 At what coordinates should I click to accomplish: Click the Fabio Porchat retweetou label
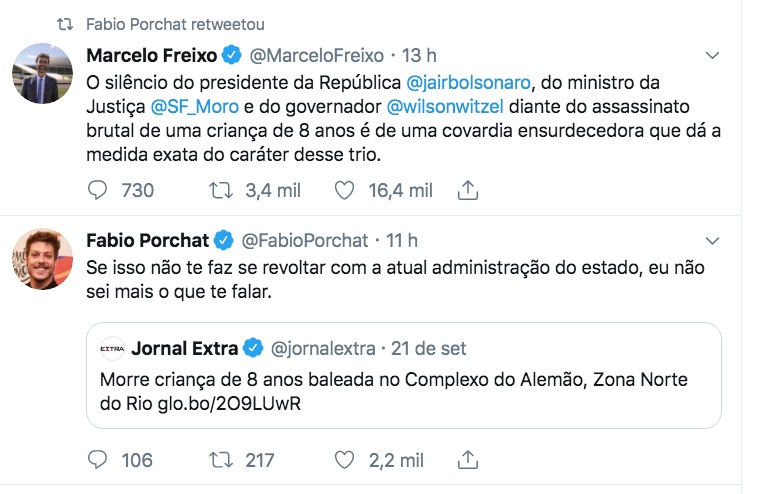pyautogui.click(x=176, y=23)
